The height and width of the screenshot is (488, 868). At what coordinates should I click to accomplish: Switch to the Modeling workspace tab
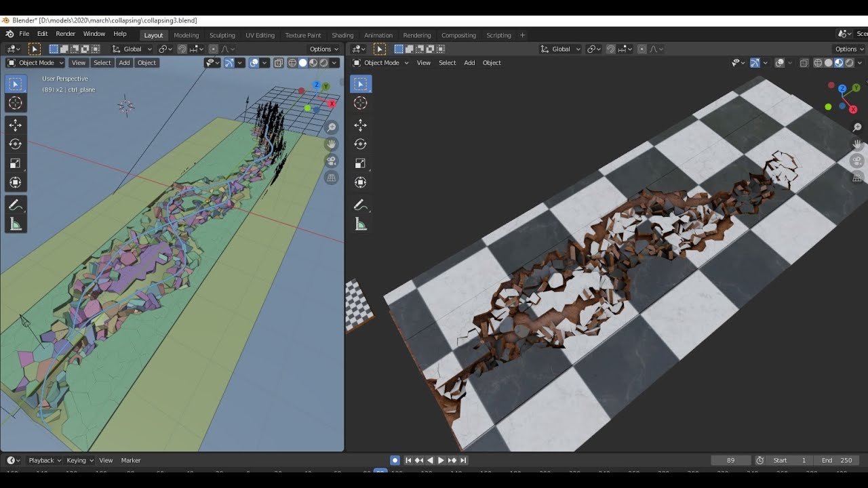click(186, 35)
